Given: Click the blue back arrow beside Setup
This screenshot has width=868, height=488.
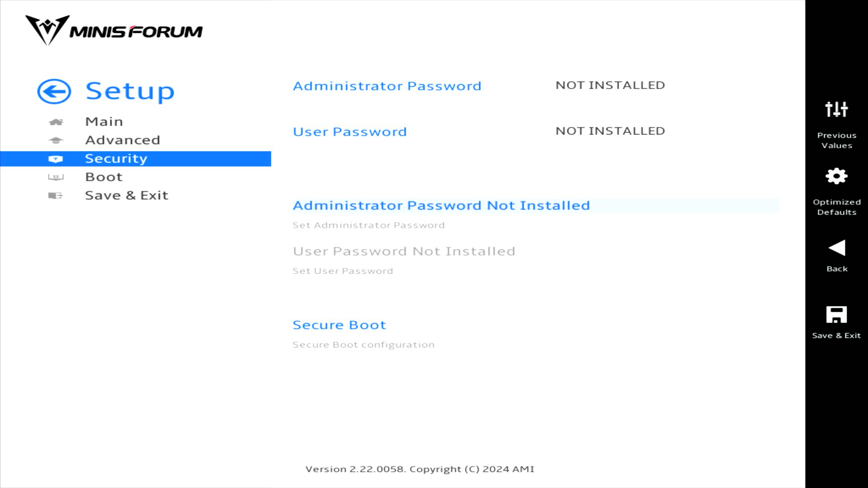Looking at the screenshot, I should pos(54,92).
